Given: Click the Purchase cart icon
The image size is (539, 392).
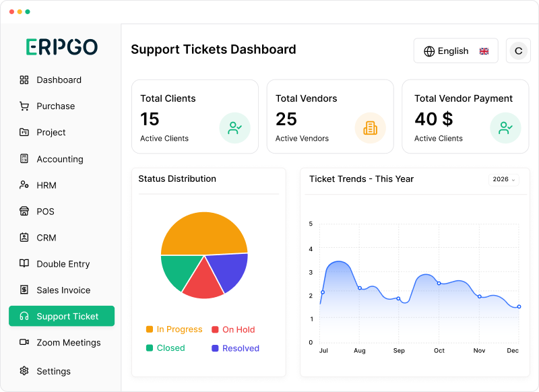Looking at the screenshot, I should point(24,106).
